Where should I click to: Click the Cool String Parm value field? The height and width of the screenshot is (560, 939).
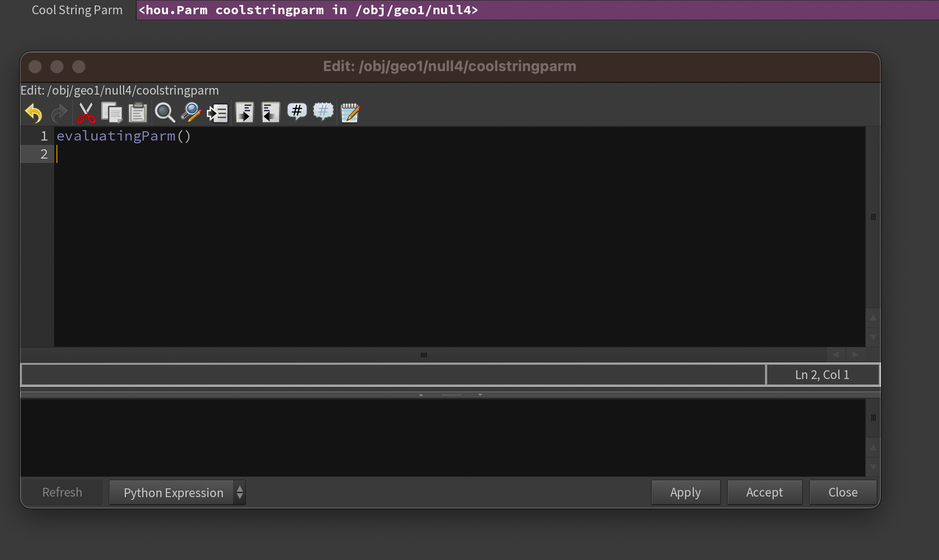[536, 10]
